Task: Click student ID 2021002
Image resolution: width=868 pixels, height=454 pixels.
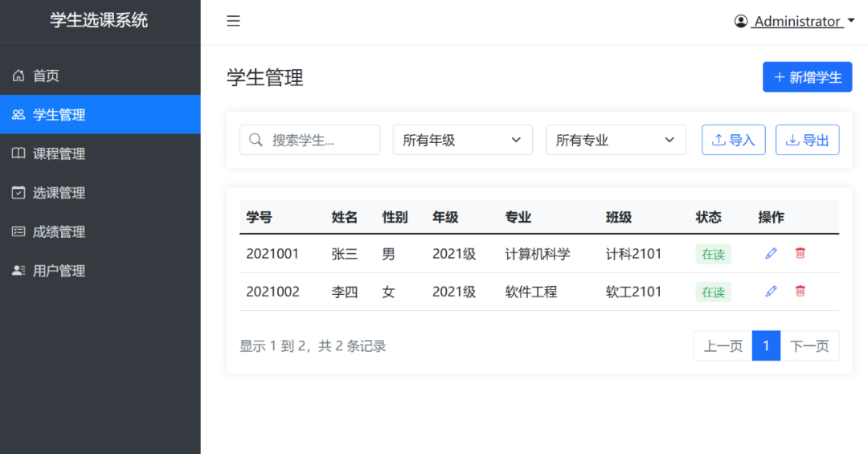Action: [272, 291]
